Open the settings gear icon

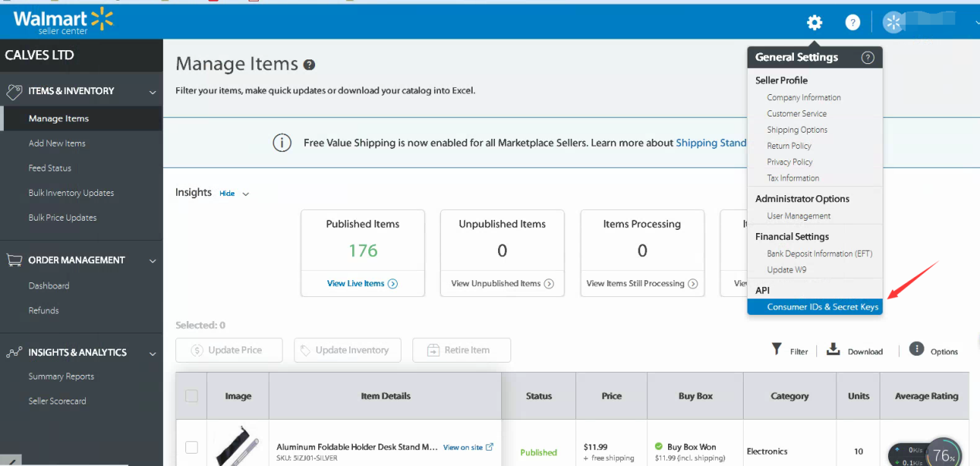814,22
